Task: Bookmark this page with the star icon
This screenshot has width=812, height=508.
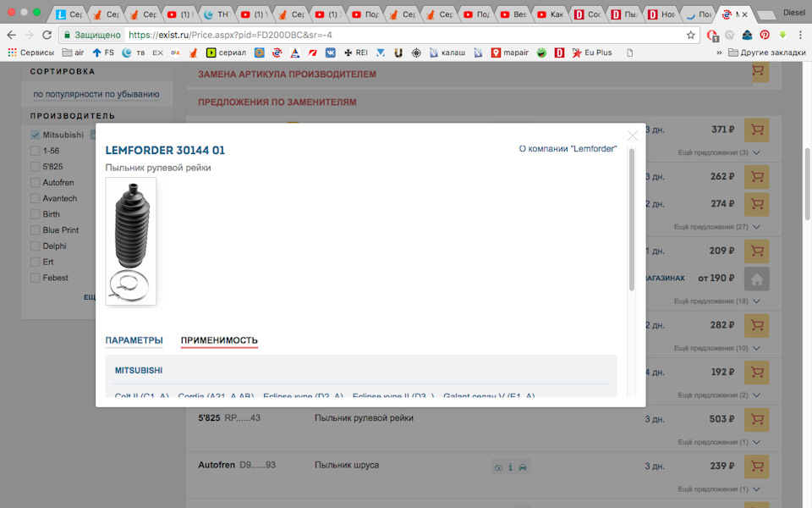Action: 690,35
